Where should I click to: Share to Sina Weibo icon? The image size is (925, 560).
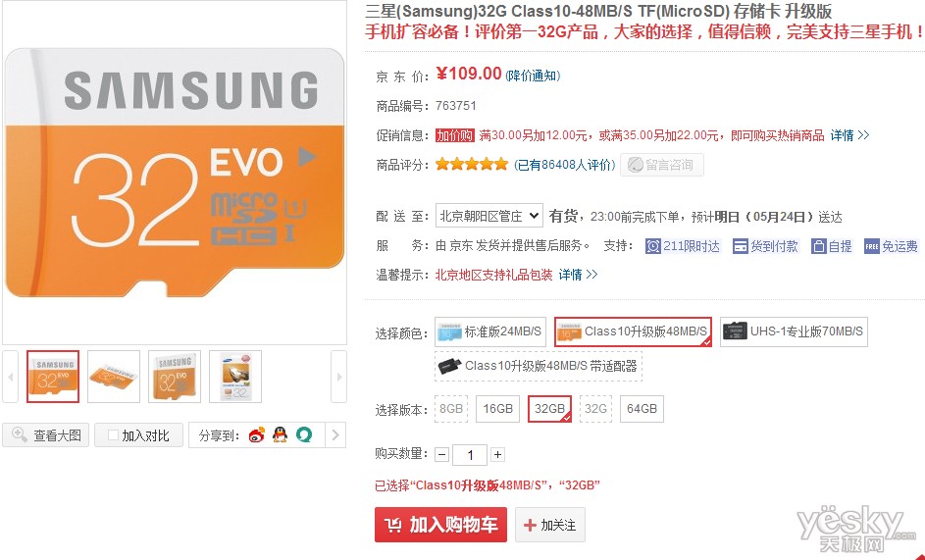point(257,435)
